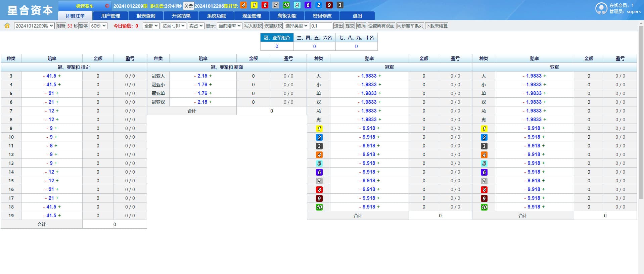Click the orange home icon

[7, 26]
